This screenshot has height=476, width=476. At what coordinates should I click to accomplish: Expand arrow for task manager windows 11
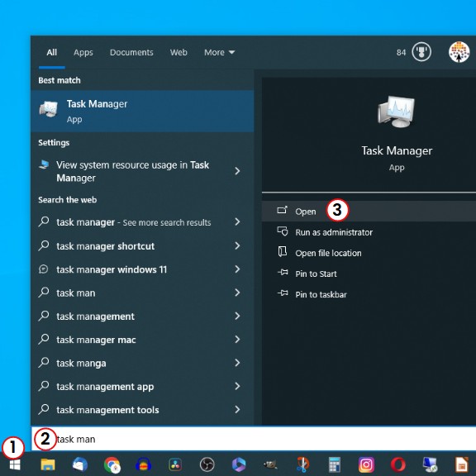[237, 269]
